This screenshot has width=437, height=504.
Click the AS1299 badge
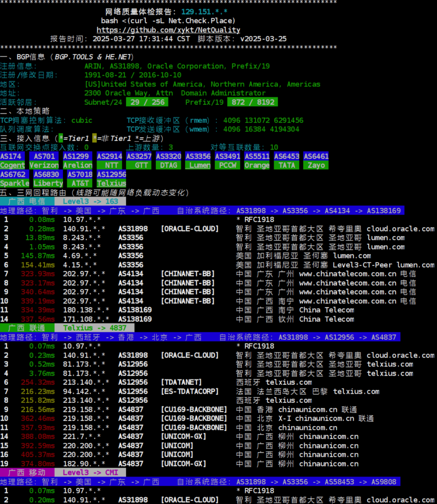78,156
